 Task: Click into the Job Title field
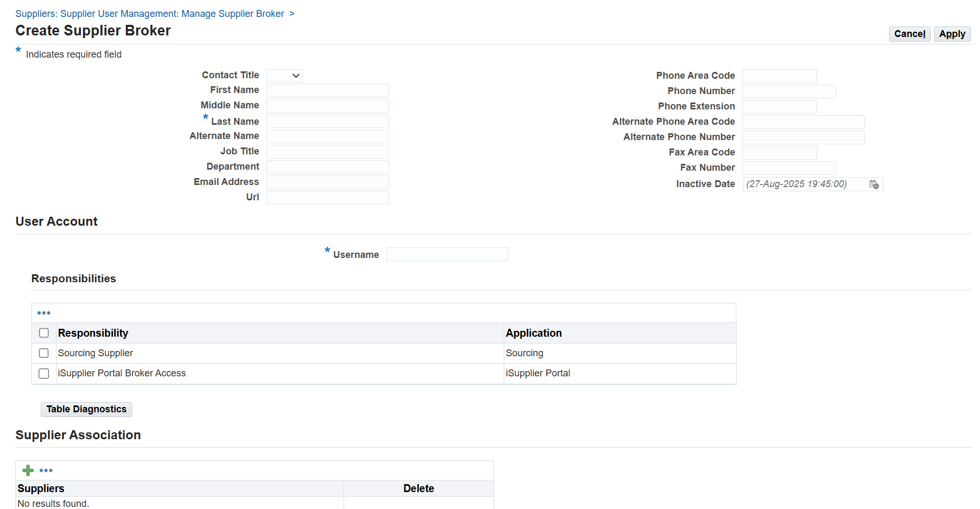click(x=327, y=151)
